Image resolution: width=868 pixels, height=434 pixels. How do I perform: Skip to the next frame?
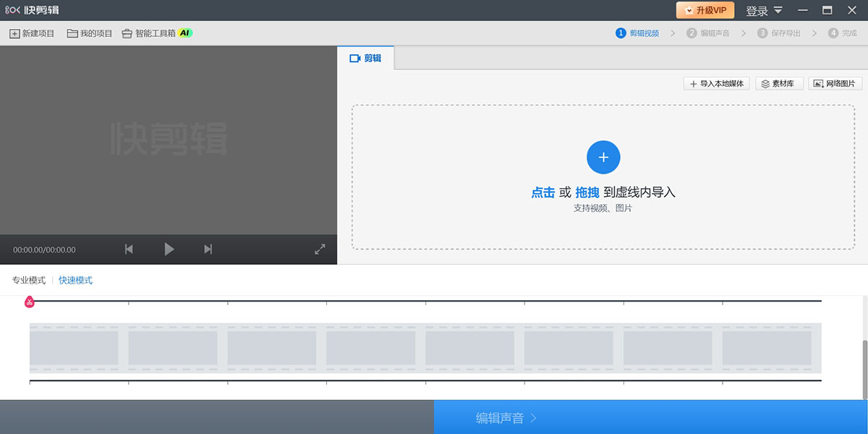[208, 250]
